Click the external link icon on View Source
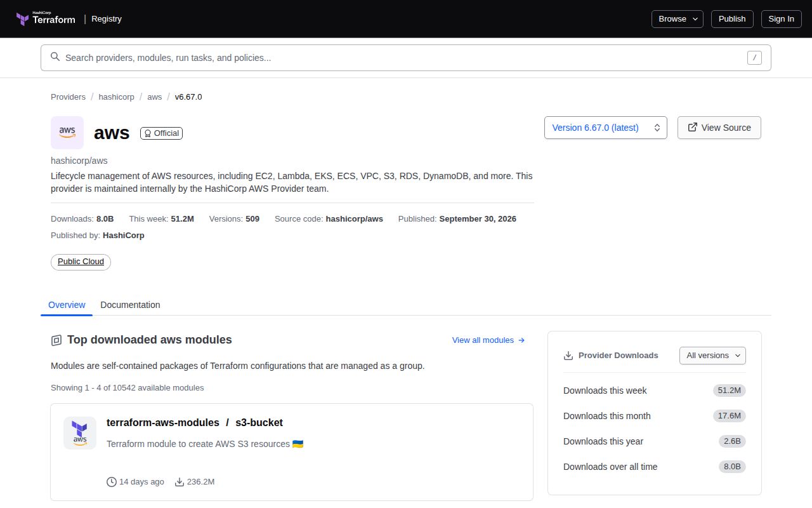The image size is (812, 508). click(693, 128)
